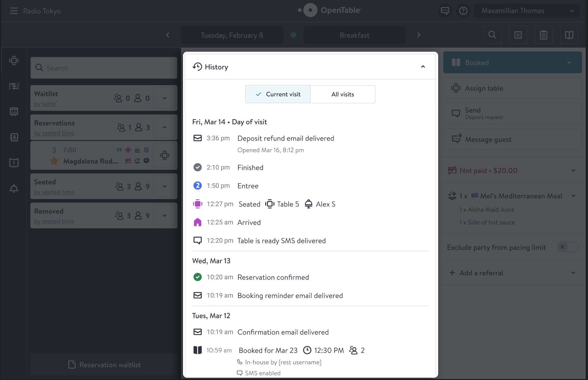Click the search magnifier toolbar icon

492,35
